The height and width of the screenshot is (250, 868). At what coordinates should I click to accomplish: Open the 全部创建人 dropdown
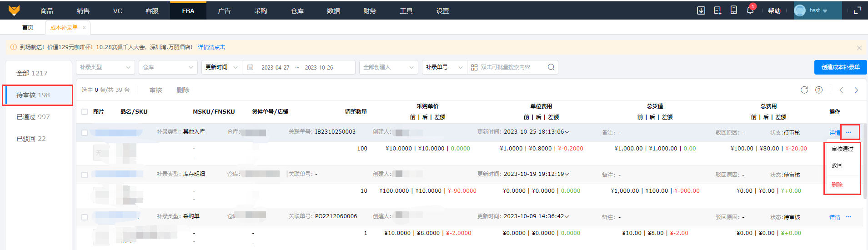click(x=388, y=67)
